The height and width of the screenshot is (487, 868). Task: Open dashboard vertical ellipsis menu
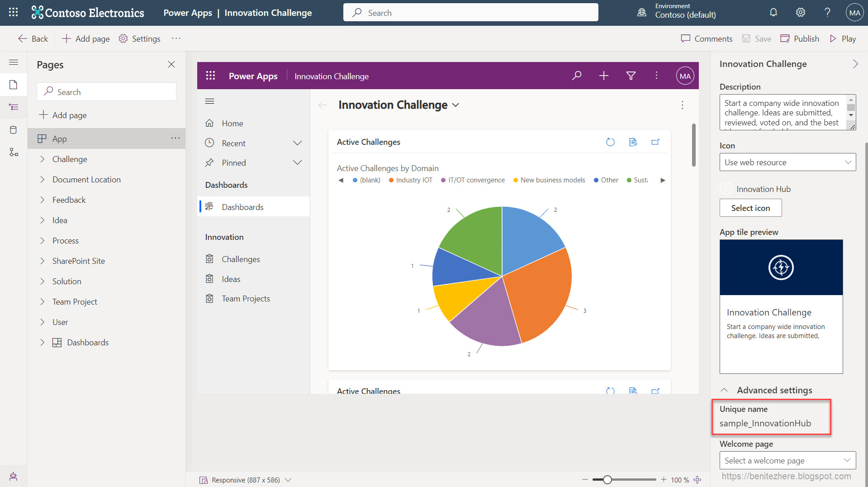tap(682, 105)
